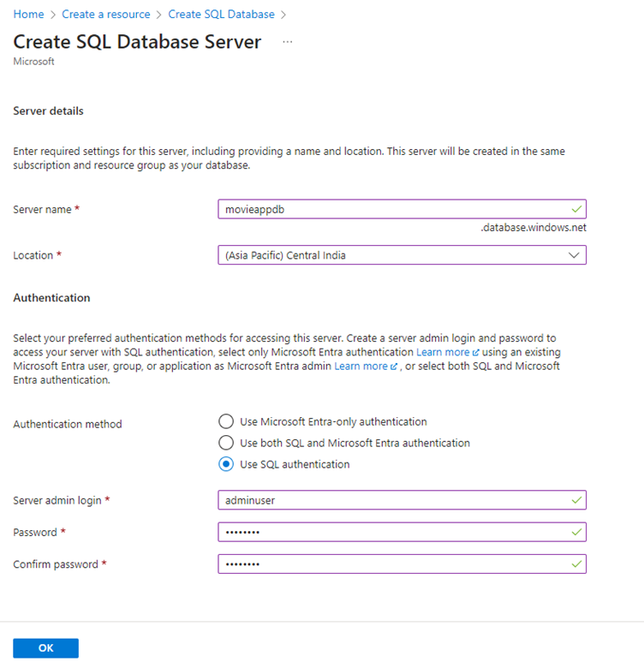This screenshot has height=668, width=644.
Task: Click the green checkmark in Server name
Action: (576, 209)
